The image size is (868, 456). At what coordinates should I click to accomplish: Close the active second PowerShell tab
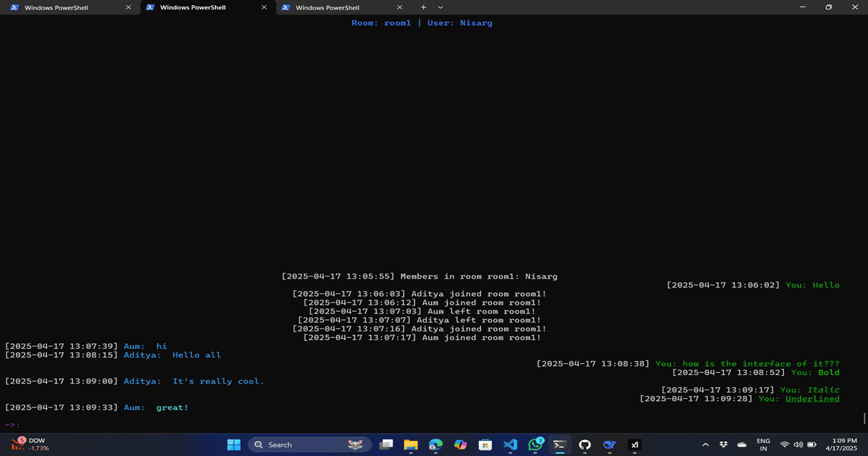264,7
